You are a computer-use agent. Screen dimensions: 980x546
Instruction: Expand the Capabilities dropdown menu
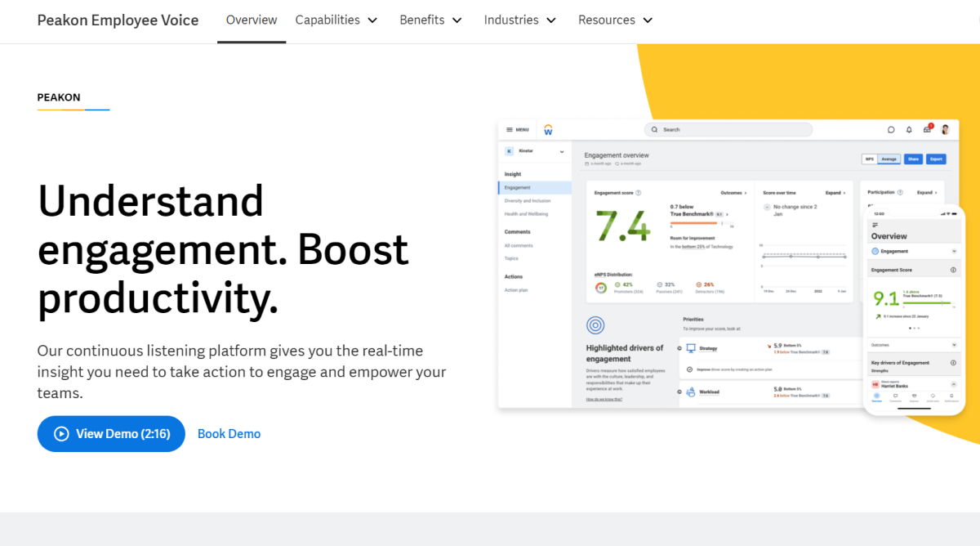coord(336,20)
